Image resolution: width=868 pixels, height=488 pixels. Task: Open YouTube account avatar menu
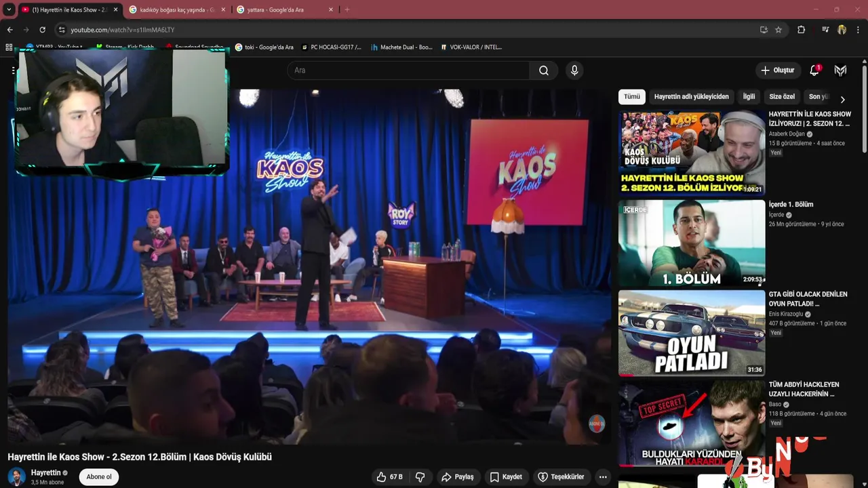[x=840, y=70]
